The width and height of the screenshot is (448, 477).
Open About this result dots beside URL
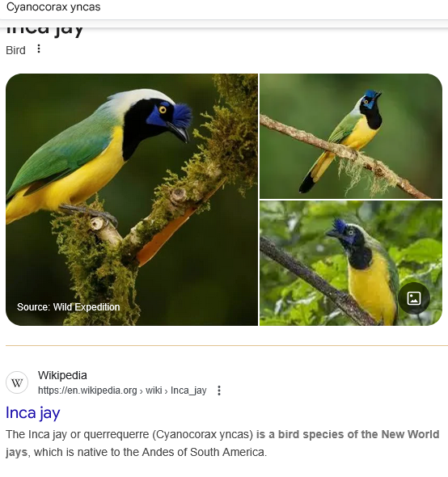[219, 390]
